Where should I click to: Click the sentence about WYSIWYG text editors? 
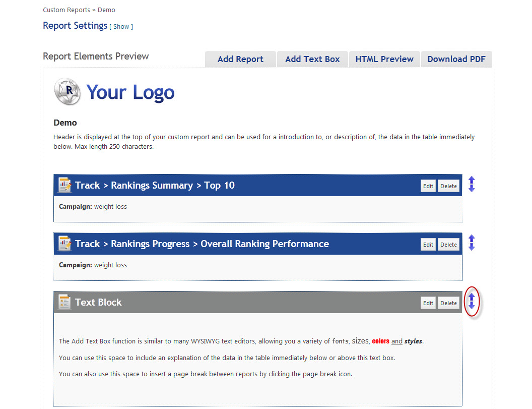[241, 341]
